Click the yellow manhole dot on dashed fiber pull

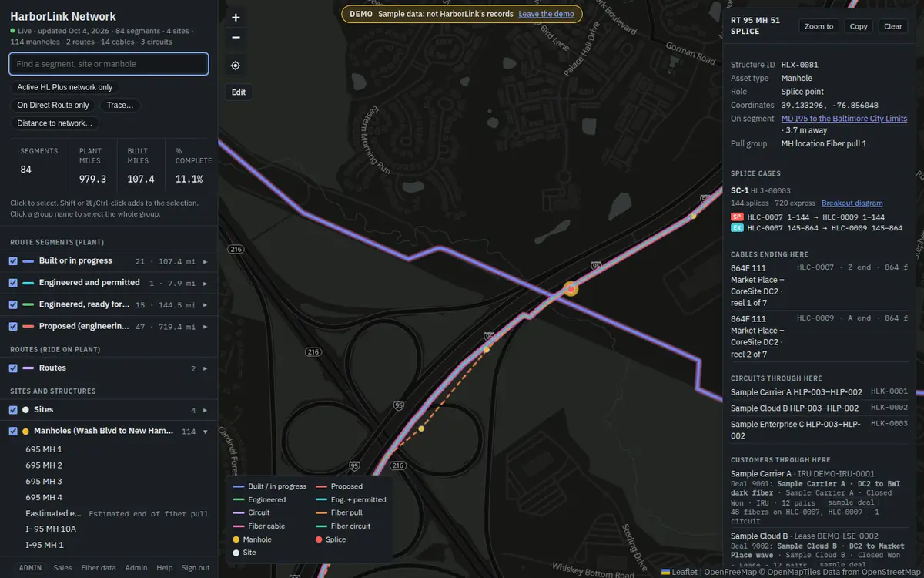[x=421, y=428]
